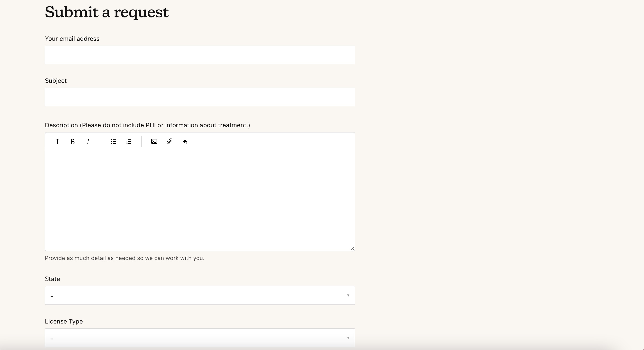Insert a bulleted list in description

coord(114,142)
